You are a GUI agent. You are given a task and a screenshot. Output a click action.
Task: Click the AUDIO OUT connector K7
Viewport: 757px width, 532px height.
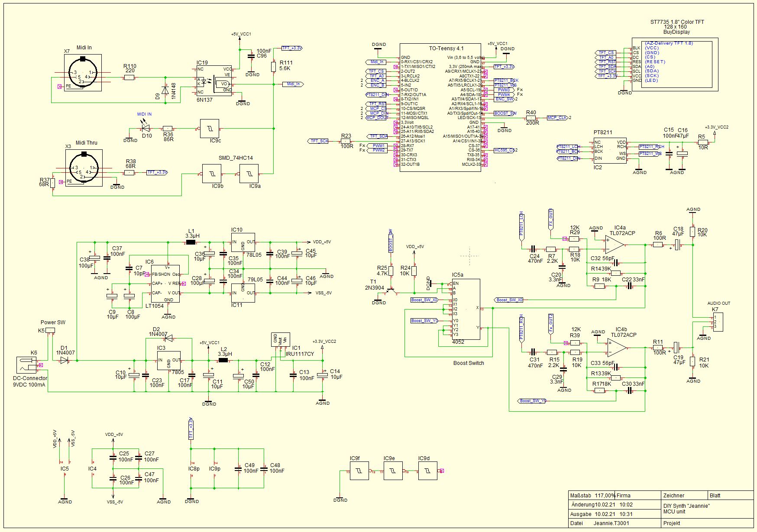click(718, 322)
